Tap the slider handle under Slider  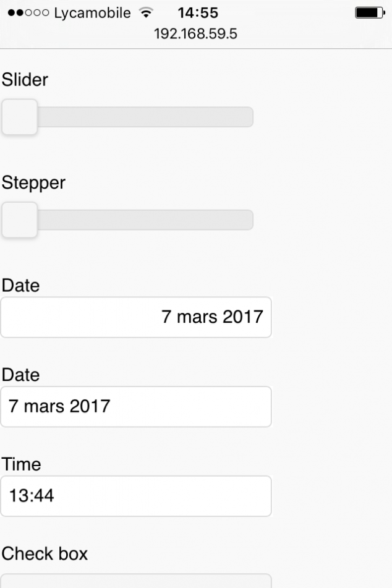[19, 116]
